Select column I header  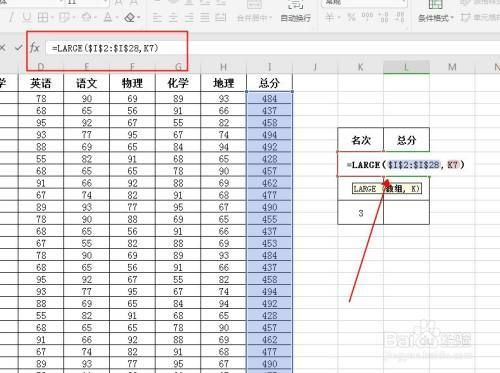269,67
